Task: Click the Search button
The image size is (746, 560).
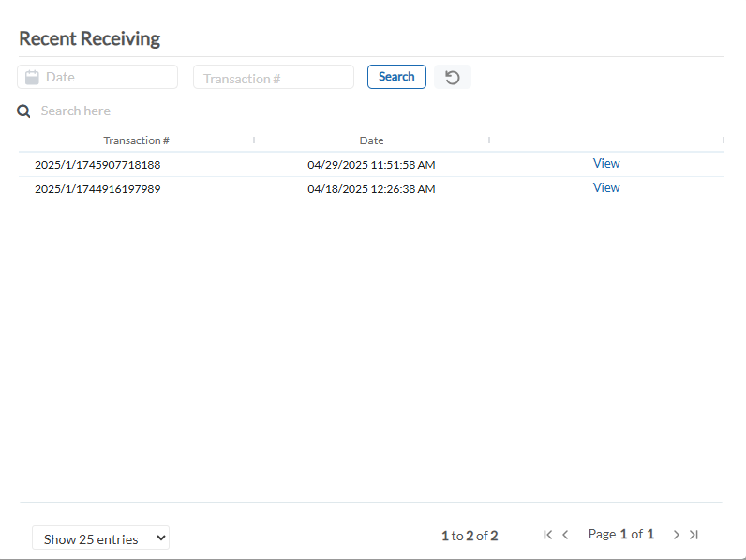Action: tap(396, 77)
